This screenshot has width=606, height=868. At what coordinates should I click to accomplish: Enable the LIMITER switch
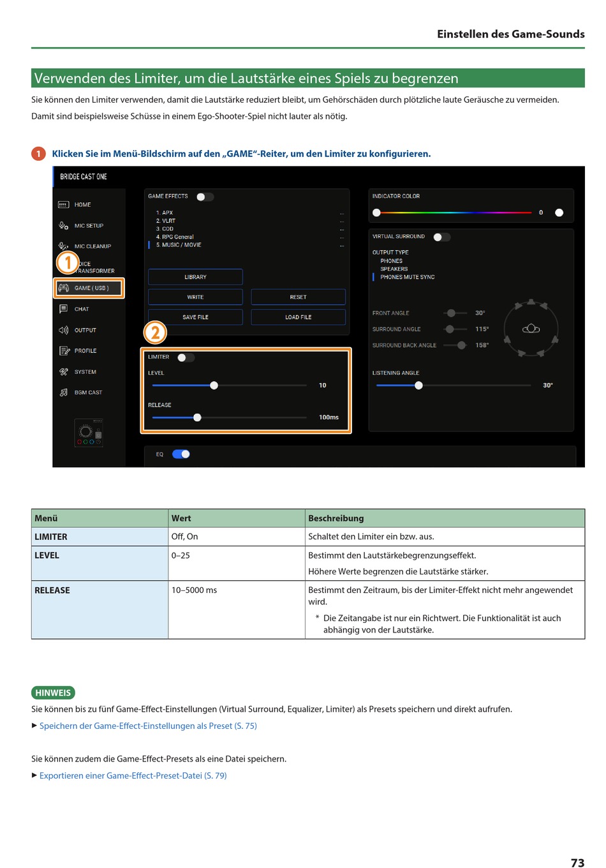[186, 357]
